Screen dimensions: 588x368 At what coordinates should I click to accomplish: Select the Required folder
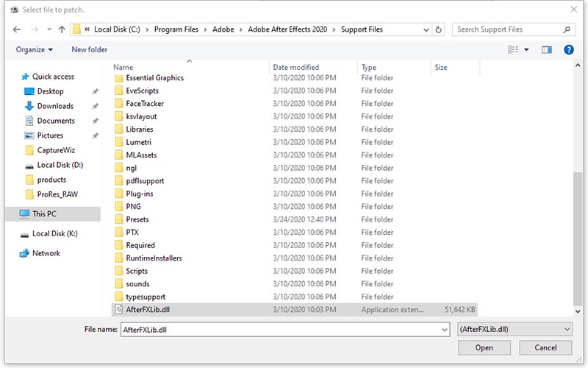click(x=140, y=245)
